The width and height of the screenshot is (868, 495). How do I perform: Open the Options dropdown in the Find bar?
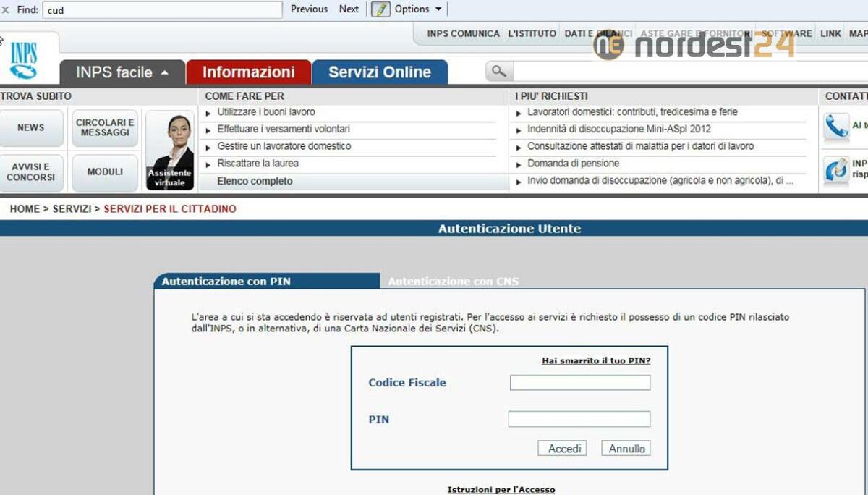coord(409,9)
